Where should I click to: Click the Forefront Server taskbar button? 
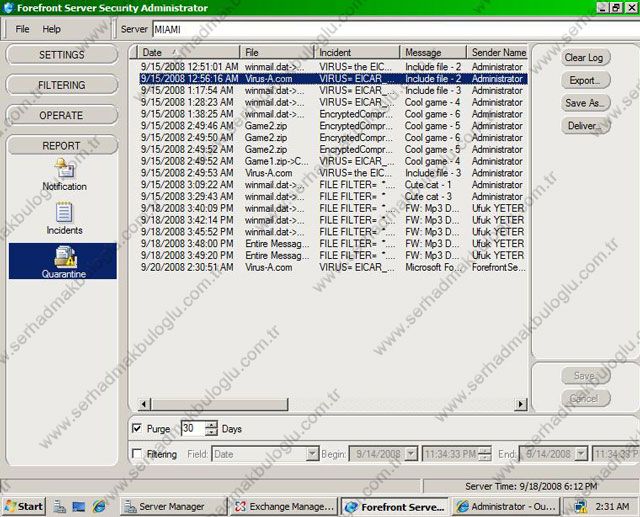[395, 506]
